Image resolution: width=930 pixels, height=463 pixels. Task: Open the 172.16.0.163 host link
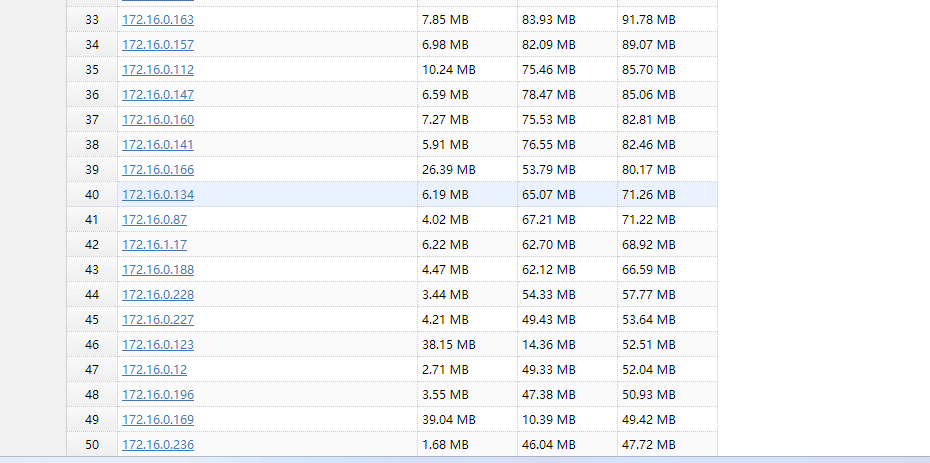click(158, 20)
